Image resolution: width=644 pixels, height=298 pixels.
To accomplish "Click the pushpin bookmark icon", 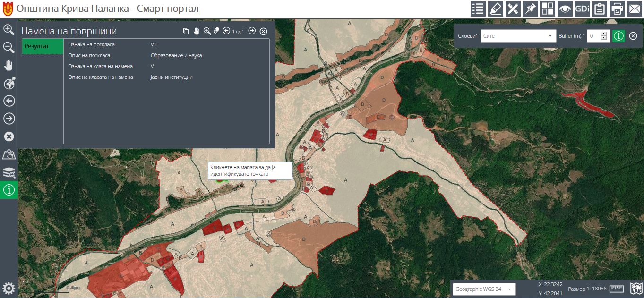I will (530, 9).
